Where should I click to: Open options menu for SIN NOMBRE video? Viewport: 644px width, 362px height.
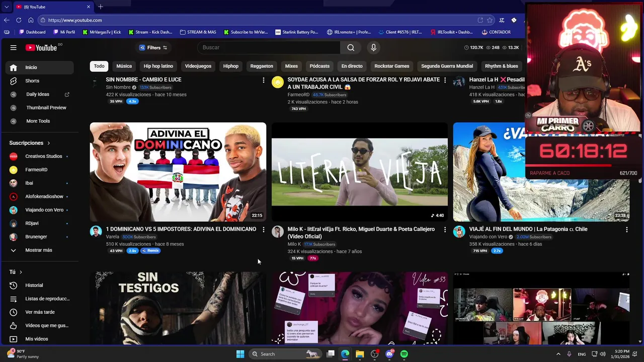(263, 80)
